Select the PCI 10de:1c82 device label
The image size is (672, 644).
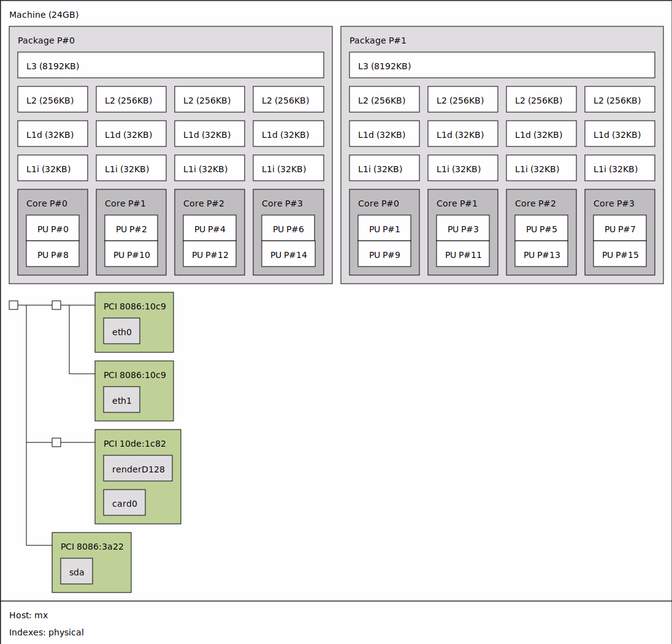coord(134,444)
